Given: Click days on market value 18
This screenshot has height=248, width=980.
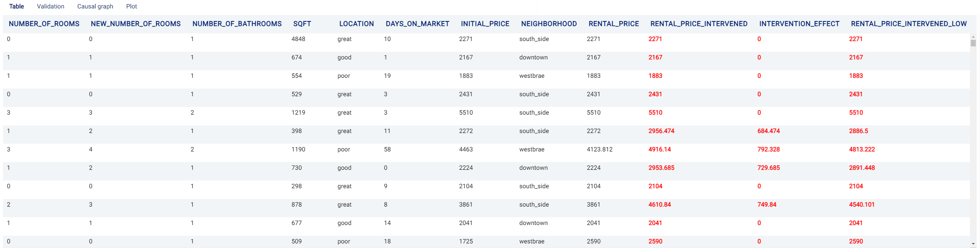Looking at the screenshot, I should (x=387, y=241).
